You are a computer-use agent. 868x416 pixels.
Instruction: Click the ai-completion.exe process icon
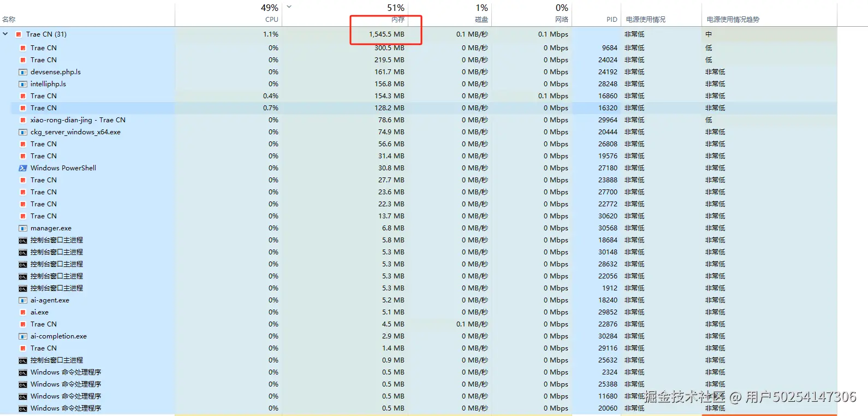click(23, 336)
